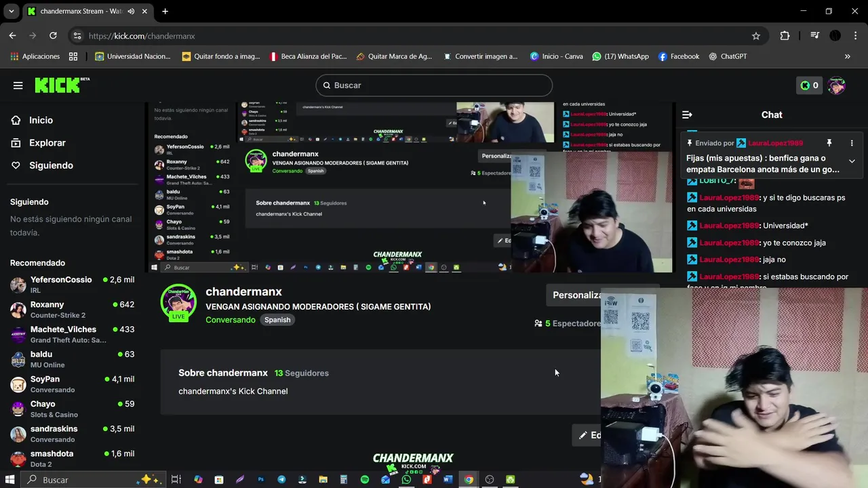Open File Explorer from the taskbar
The image size is (868, 488).
coord(323,479)
